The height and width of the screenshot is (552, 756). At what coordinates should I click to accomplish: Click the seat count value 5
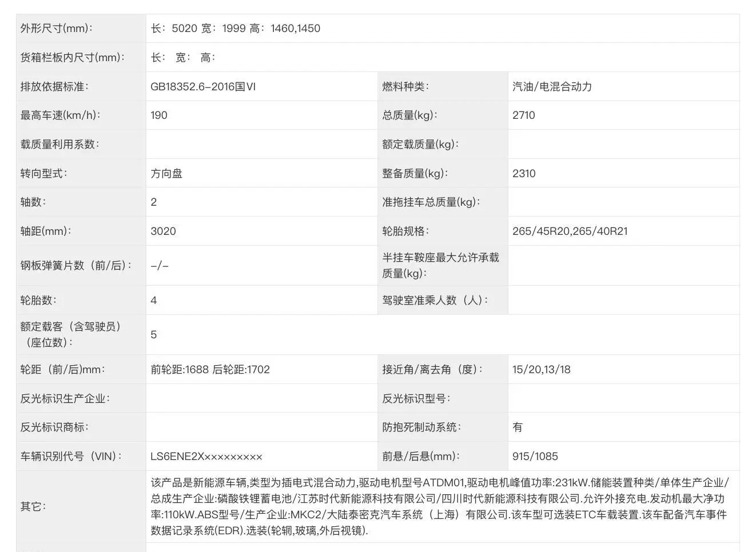154,335
